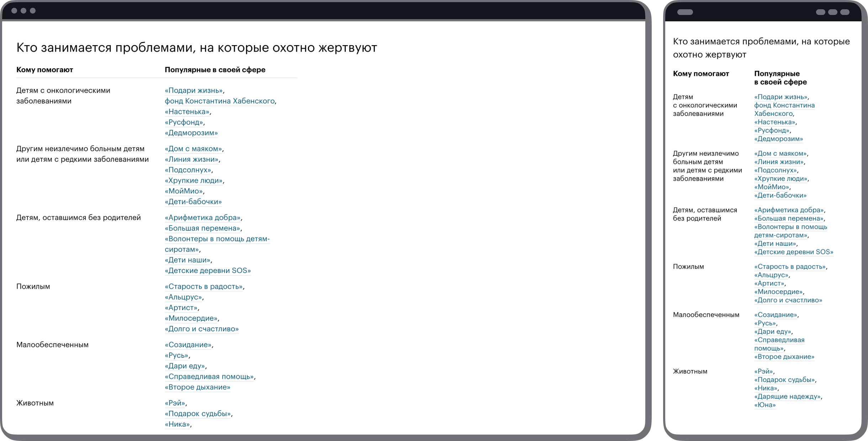Open «МойМио» link in desktop window
The height and width of the screenshot is (441, 868).
[184, 192]
